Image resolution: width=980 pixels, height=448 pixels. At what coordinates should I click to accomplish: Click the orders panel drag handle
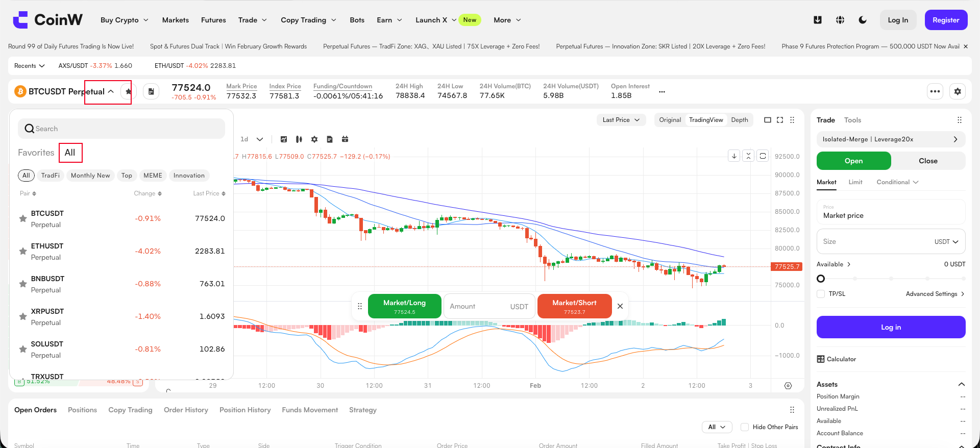point(792,410)
